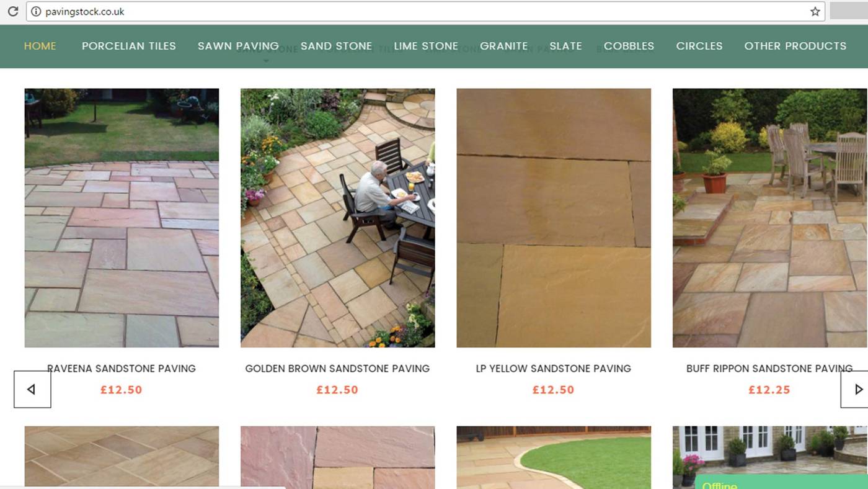The width and height of the screenshot is (868, 489).
Task: Bookmark this page using the star icon
Action: [815, 11]
